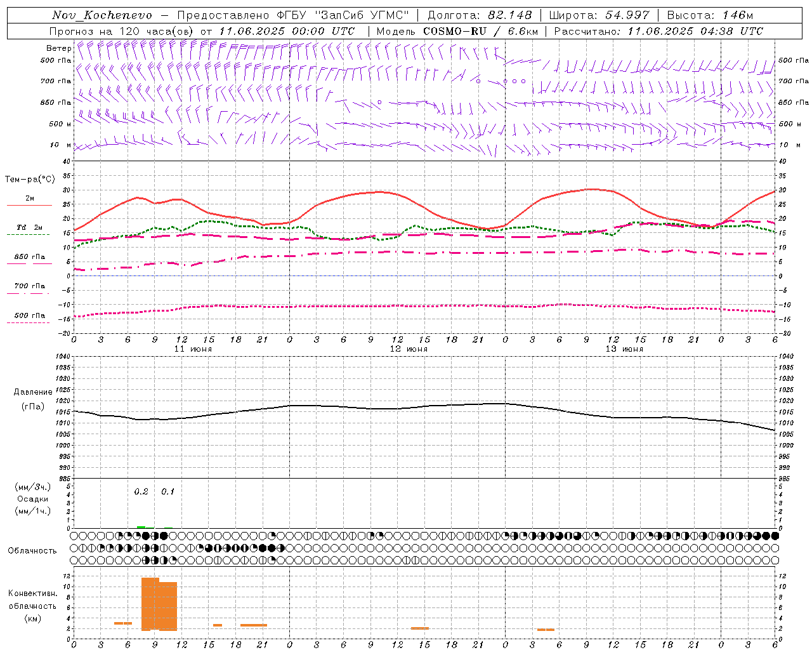Viewport: 812px width, 650px height.
Task: Select the 500 гПа temperature legend entry
Action: (x=29, y=318)
